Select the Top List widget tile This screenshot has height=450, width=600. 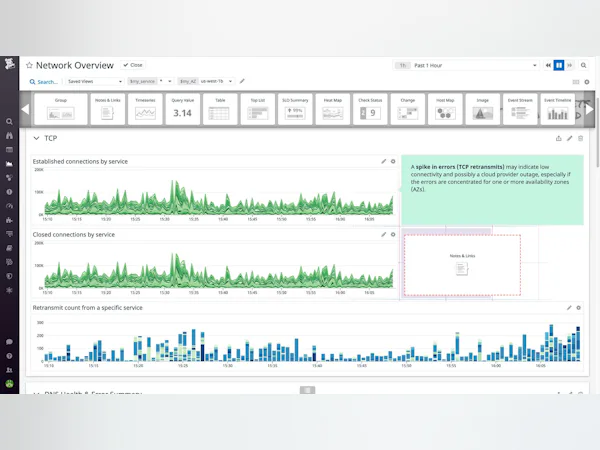click(x=258, y=109)
